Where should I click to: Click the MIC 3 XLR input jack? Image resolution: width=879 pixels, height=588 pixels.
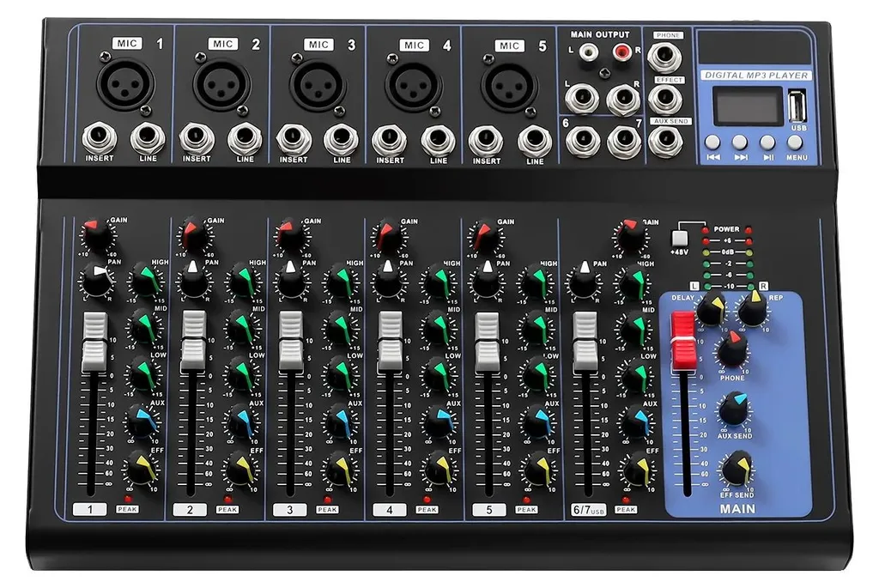(318, 86)
